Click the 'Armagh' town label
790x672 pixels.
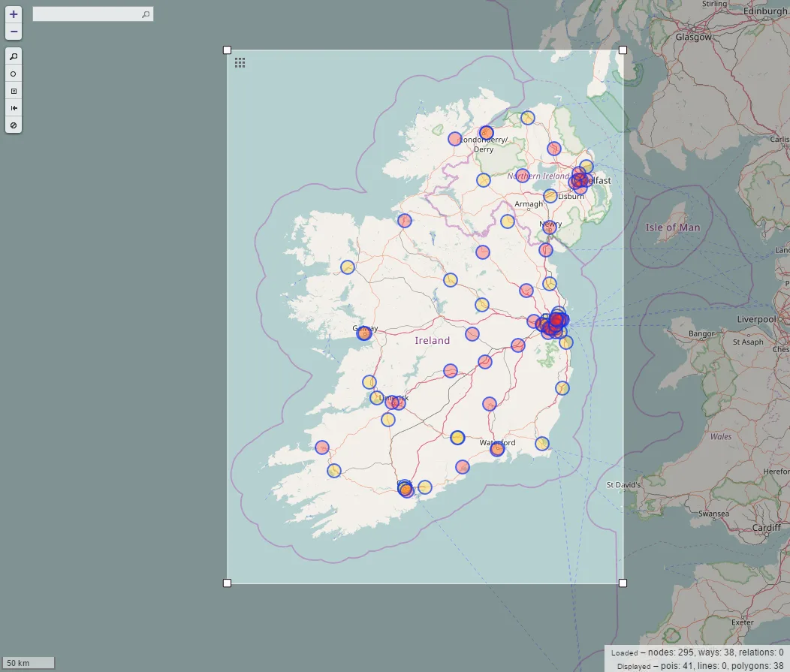pos(529,204)
